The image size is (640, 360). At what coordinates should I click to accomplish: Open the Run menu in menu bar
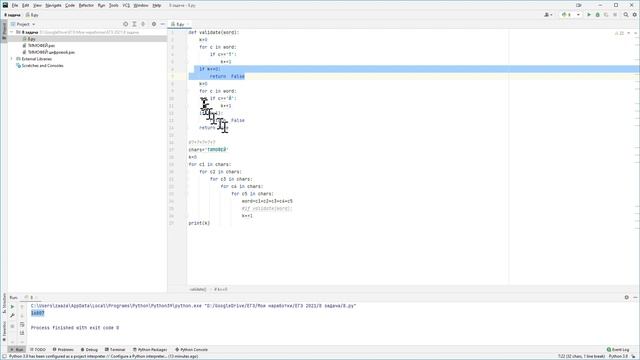coord(101,5)
